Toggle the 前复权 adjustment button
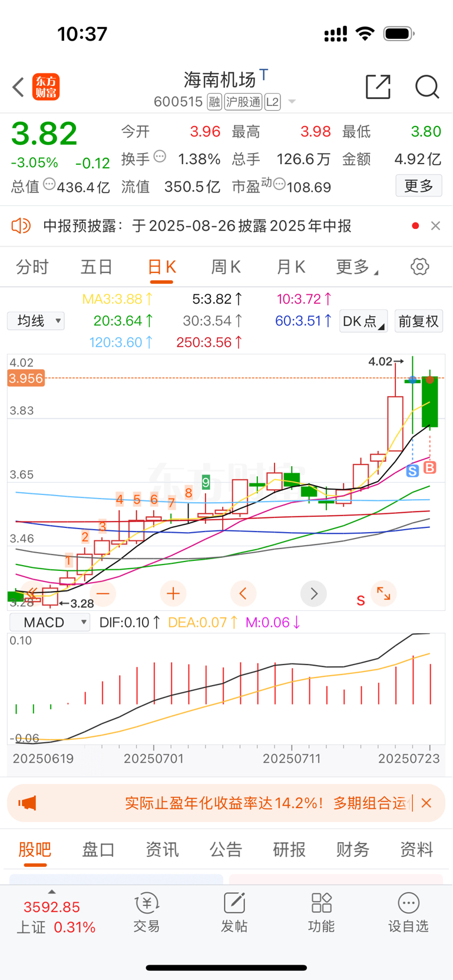 [x=418, y=321]
